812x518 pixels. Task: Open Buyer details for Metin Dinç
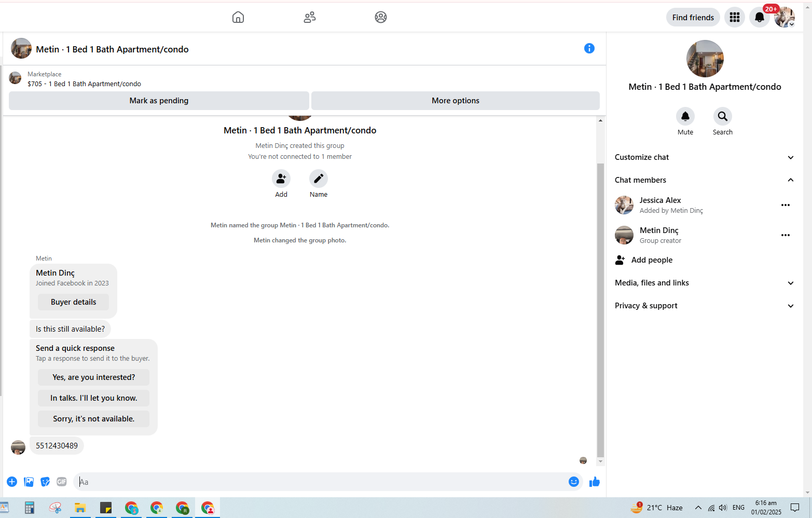coord(73,302)
